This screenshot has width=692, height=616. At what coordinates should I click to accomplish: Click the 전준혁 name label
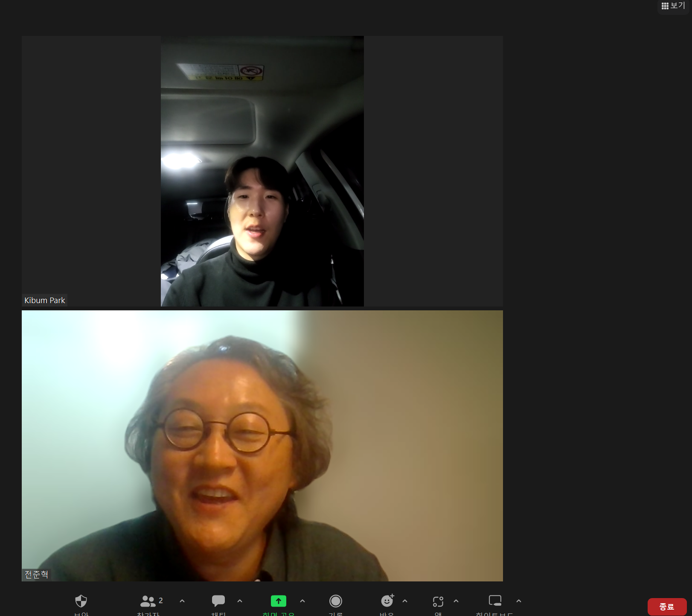36,575
